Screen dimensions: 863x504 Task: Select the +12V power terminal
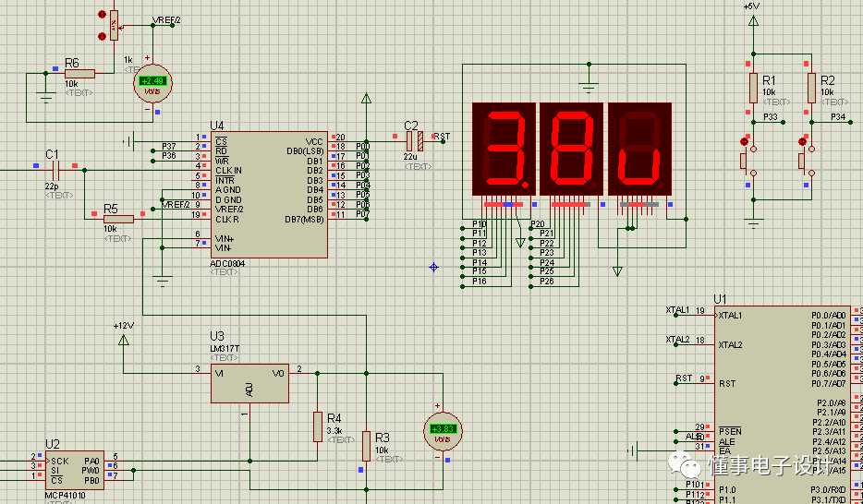pyautogui.click(x=123, y=341)
